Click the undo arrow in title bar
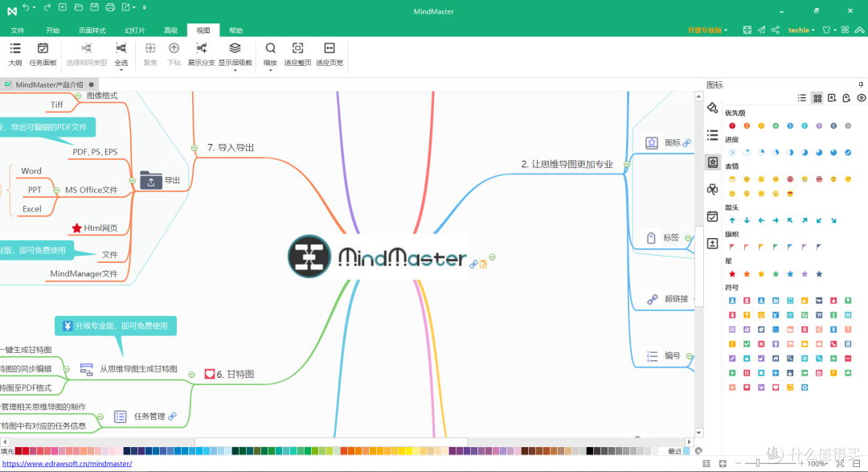This screenshot has height=472, width=868. click(x=26, y=7)
